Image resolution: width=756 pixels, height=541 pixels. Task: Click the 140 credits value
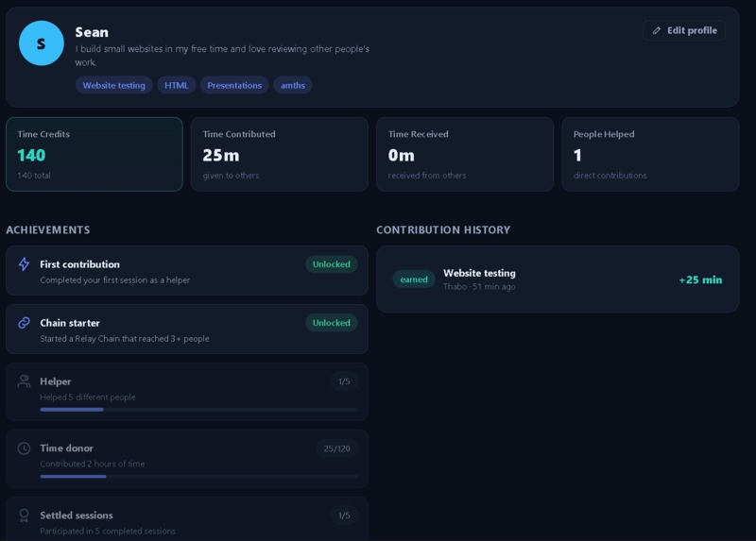pyautogui.click(x=31, y=155)
